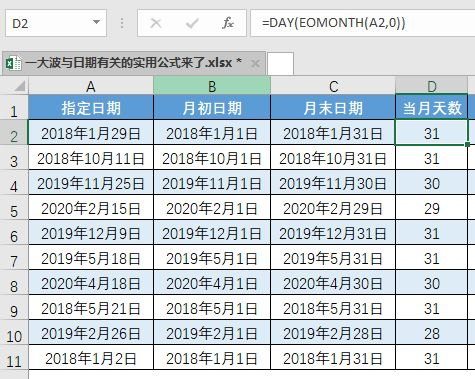The width and height of the screenshot is (475, 379).
Task: Select row 11 header
Action: [x=14, y=357]
